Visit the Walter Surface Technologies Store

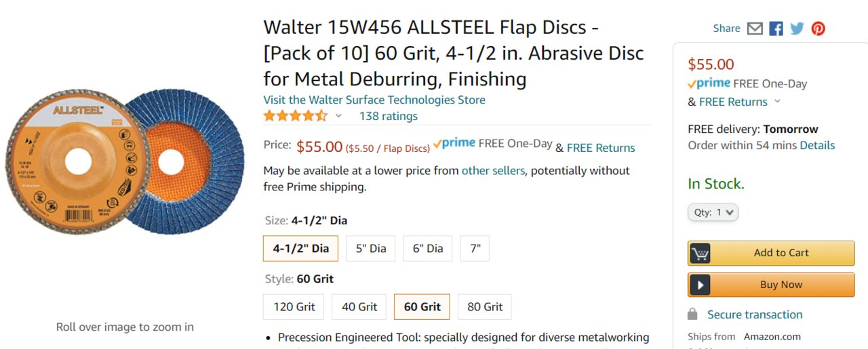[x=374, y=100]
